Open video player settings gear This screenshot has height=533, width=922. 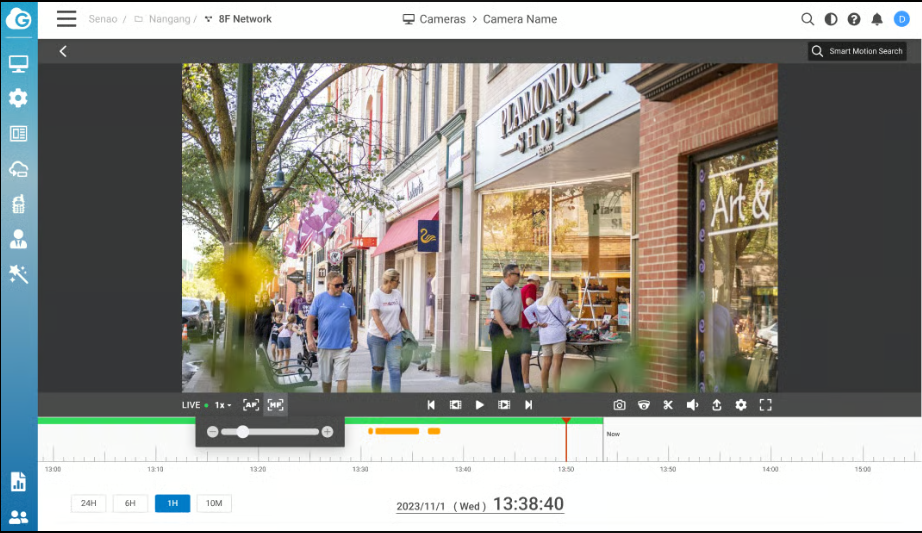point(741,405)
